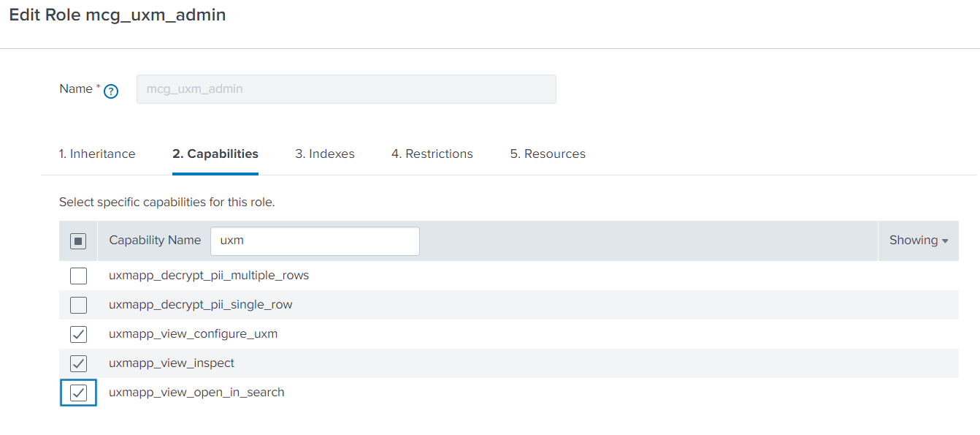The height and width of the screenshot is (435, 980).
Task: Toggle the select-all checkbox in table header
Action: [78, 241]
